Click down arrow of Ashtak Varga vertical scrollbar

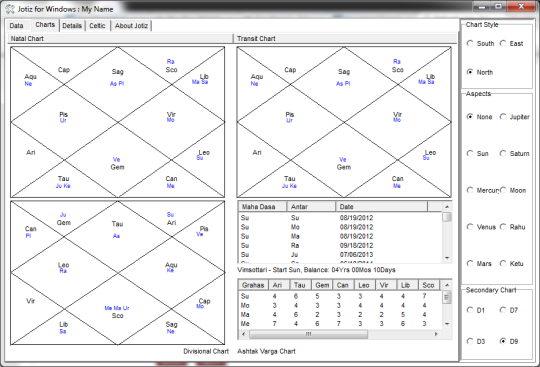coord(447,324)
